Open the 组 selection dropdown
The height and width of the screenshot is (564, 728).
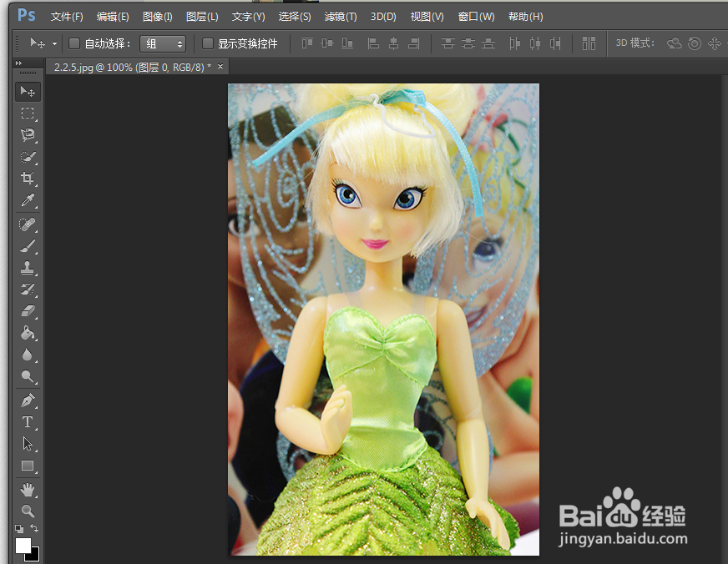pyautogui.click(x=164, y=43)
